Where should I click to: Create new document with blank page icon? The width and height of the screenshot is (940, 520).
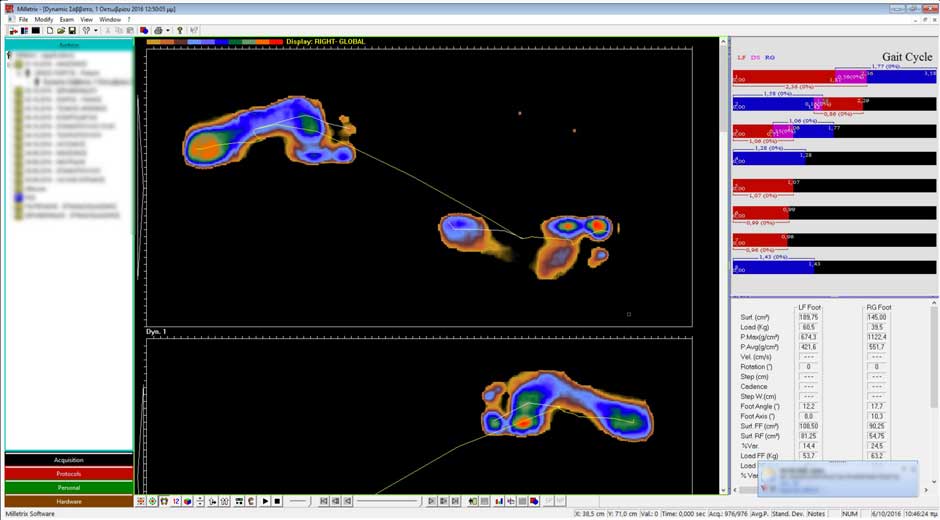49,31
